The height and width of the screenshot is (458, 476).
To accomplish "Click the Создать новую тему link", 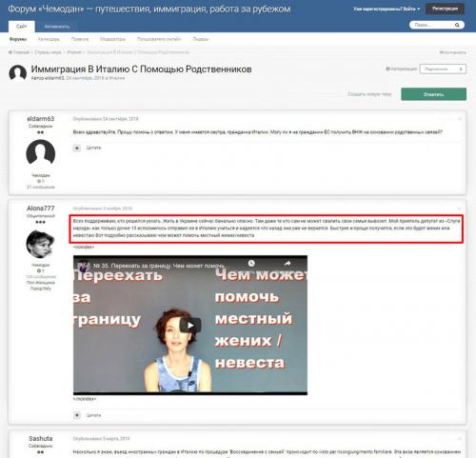I will tap(369, 94).
